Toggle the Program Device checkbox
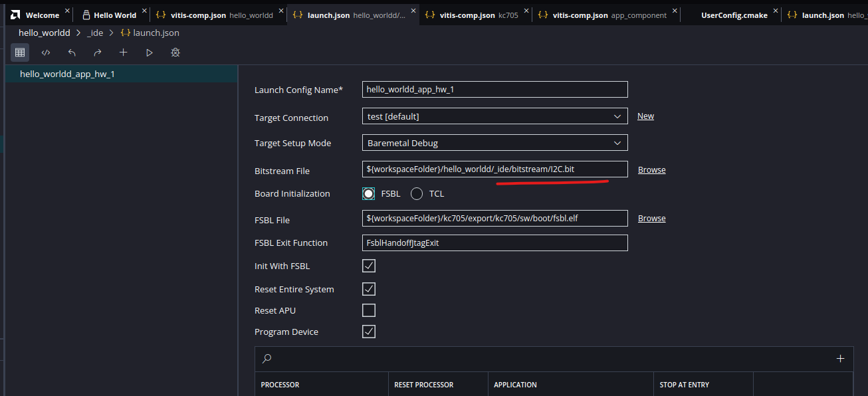The width and height of the screenshot is (868, 396). 369,331
